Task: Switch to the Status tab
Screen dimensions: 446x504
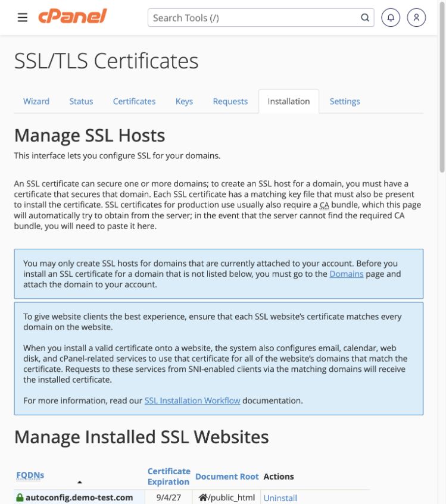Action: click(81, 101)
